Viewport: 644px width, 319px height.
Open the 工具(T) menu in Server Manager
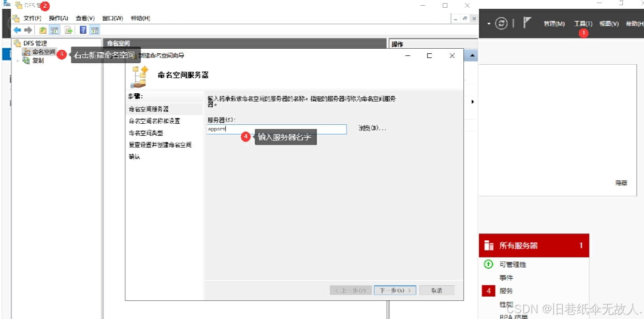(582, 23)
